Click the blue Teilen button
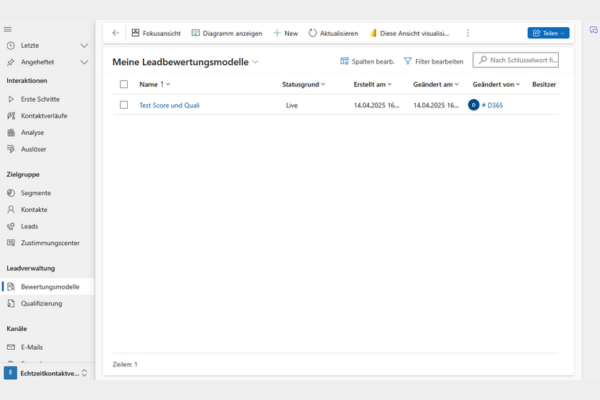This screenshot has width=600, height=400. click(x=548, y=33)
